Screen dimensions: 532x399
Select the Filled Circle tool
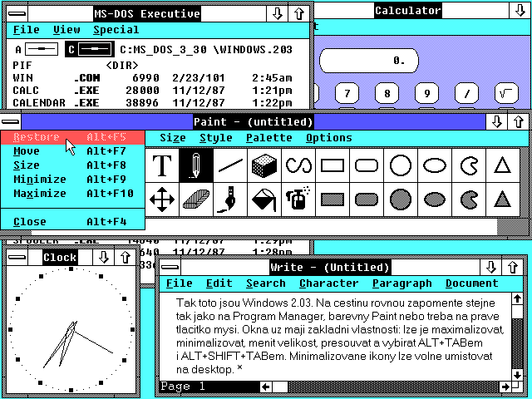401,199
